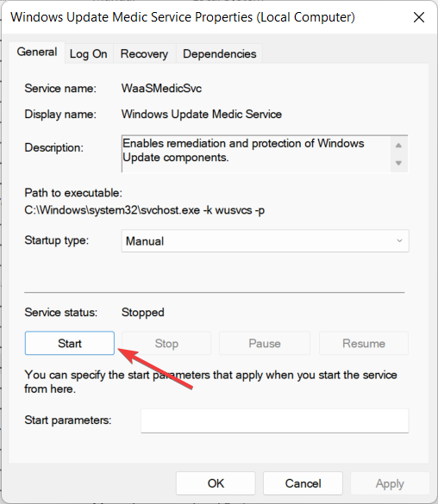The image size is (438, 504).
Task: Click the Start service button
Action: click(x=70, y=343)
